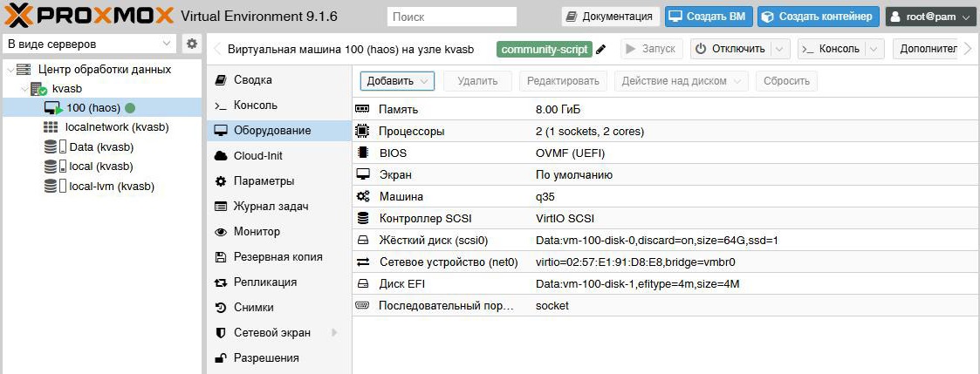Open Монитор tab
This screenshot has height=374, width=980.
pos(278,232)
